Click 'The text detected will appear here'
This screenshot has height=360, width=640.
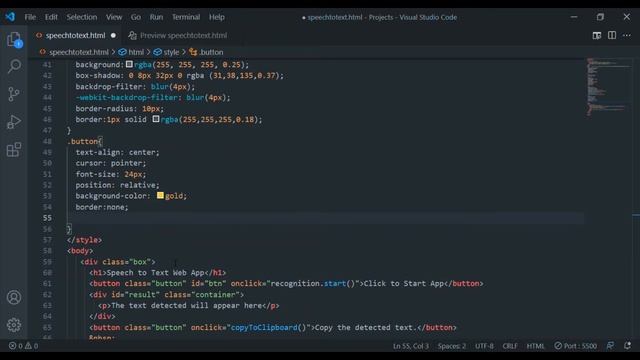click(x=187, y=305)
